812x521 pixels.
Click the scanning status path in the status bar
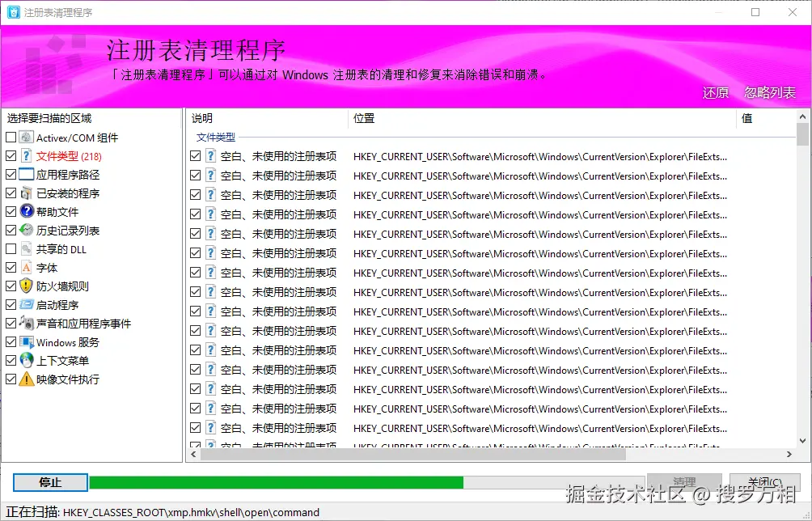tap(191, 513)
